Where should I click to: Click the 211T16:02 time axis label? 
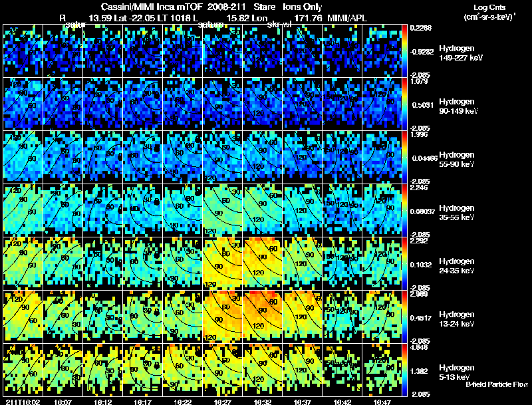coord(23,402)
